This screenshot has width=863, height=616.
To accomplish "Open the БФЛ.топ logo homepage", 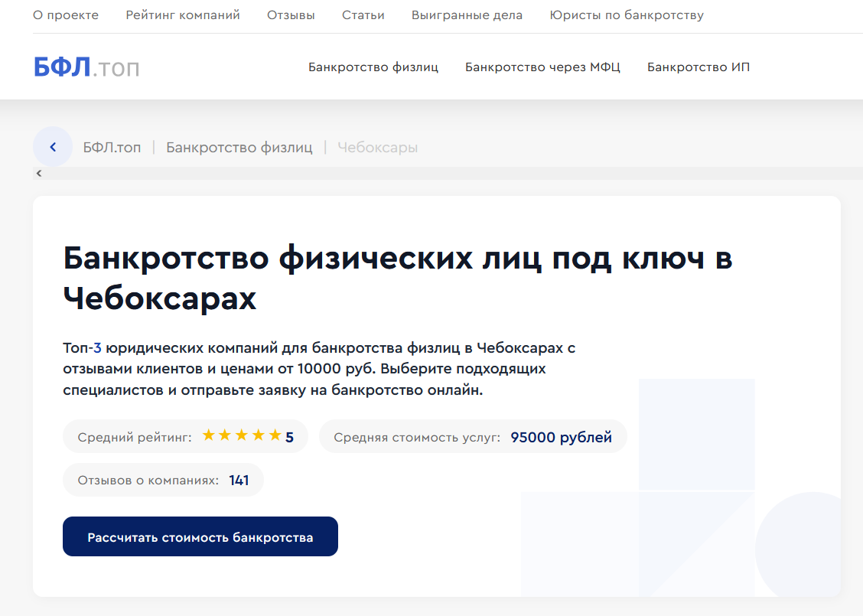I will (86, 67).
